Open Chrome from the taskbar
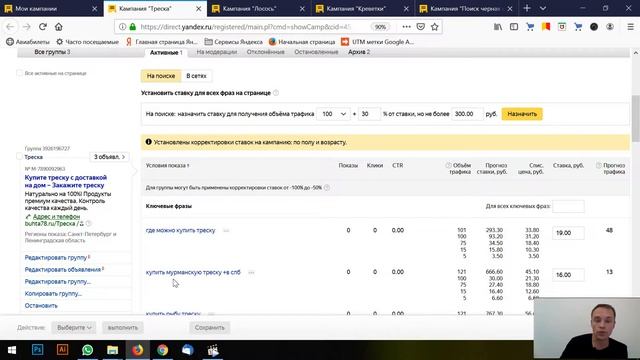640x360 pixels. tap(162, 350)
